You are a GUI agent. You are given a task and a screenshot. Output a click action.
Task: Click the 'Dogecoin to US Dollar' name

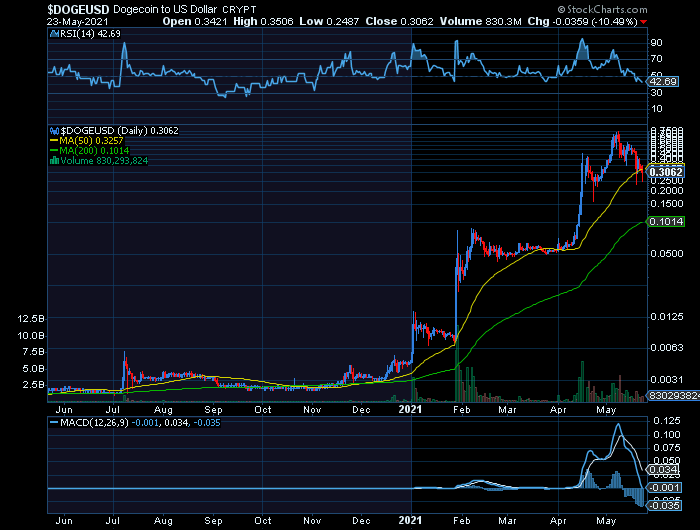coord(165,9)
